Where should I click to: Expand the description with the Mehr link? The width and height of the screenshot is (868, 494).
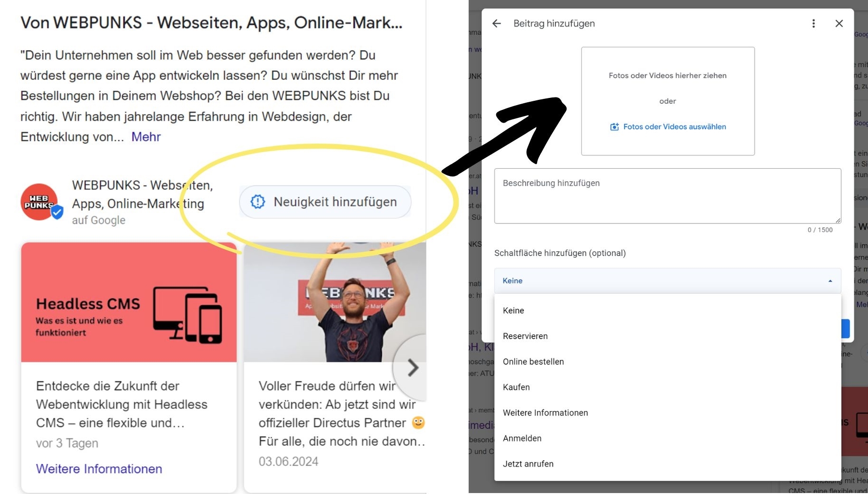point(146,137)
